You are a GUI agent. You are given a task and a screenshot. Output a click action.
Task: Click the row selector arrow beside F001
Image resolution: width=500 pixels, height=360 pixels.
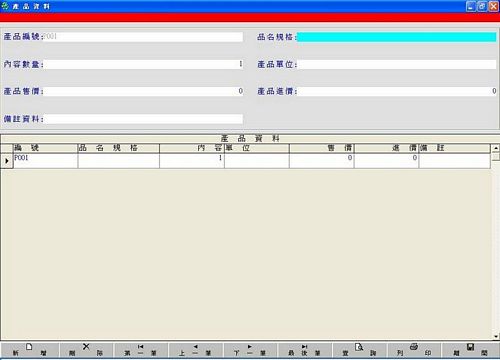pos(7,161)
